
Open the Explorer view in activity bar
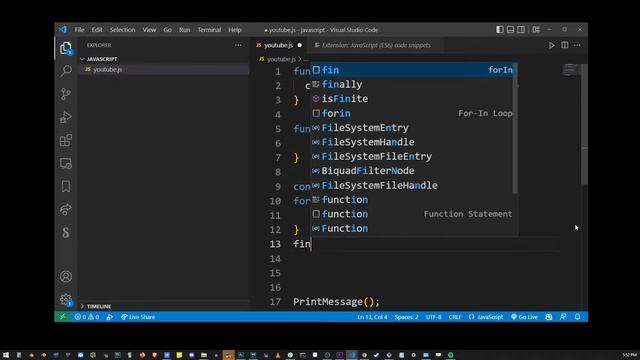pyautogui.click(x=66, y=48)
